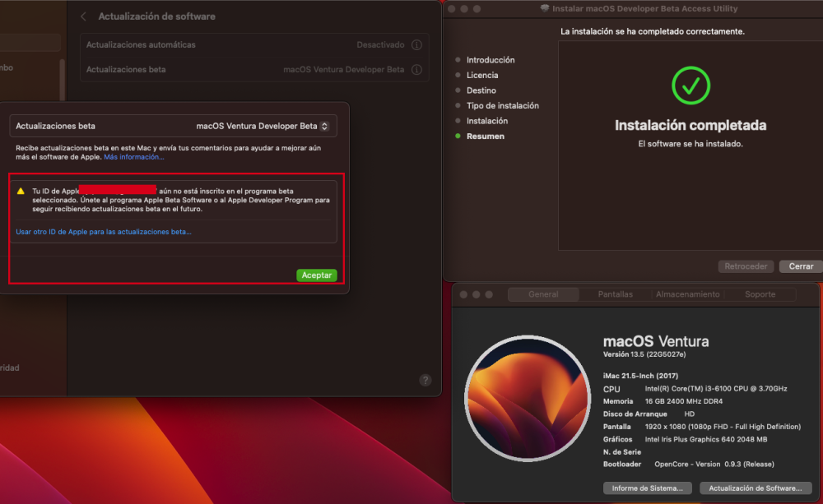Click the settings sidebar scrollbar

[x=63, y=79]
